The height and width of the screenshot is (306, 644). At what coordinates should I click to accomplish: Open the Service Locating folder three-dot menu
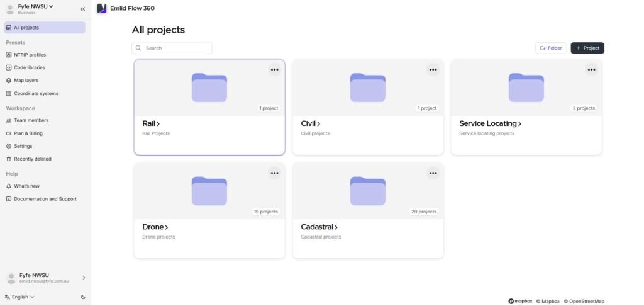[591, 69]
